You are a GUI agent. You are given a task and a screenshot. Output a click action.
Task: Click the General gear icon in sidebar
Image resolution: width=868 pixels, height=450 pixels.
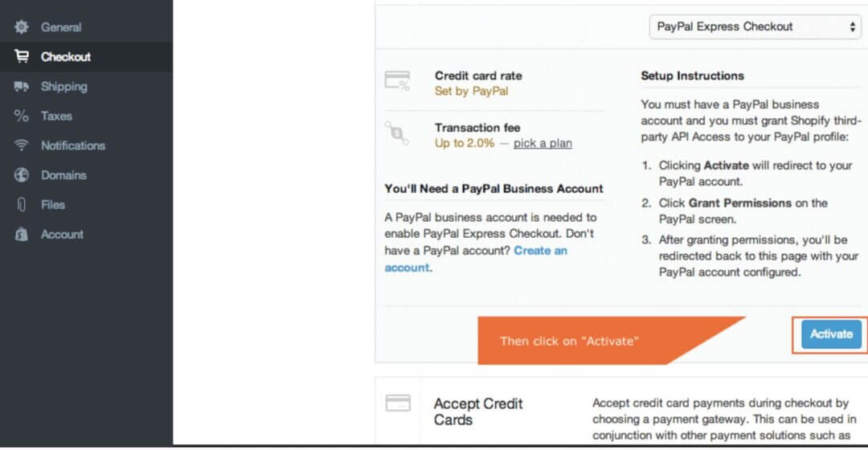click(22, 27)
